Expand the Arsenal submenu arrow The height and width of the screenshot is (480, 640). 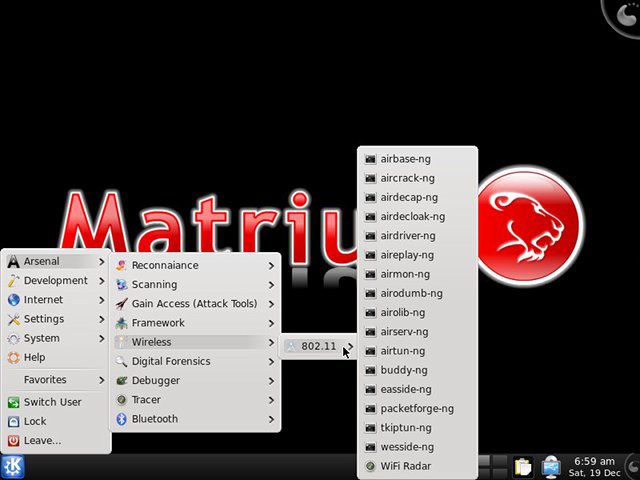pos(101,261)
